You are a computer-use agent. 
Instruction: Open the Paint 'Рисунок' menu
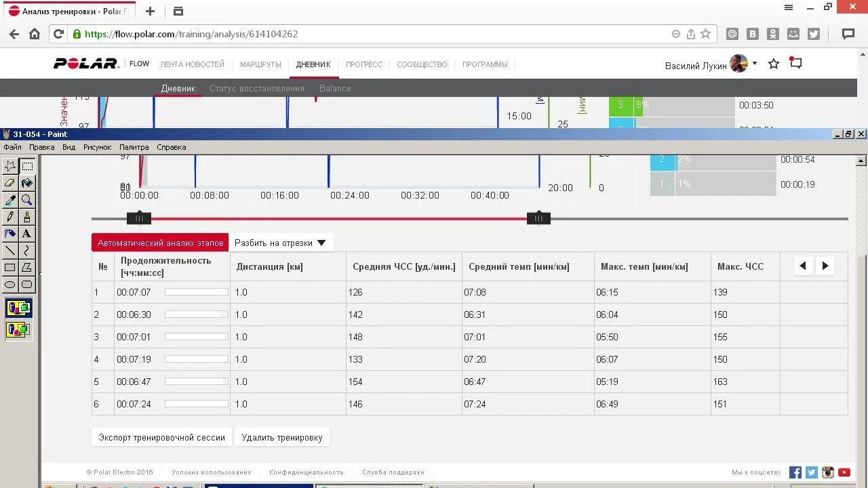pyautogui.click(x=97, y=147)
